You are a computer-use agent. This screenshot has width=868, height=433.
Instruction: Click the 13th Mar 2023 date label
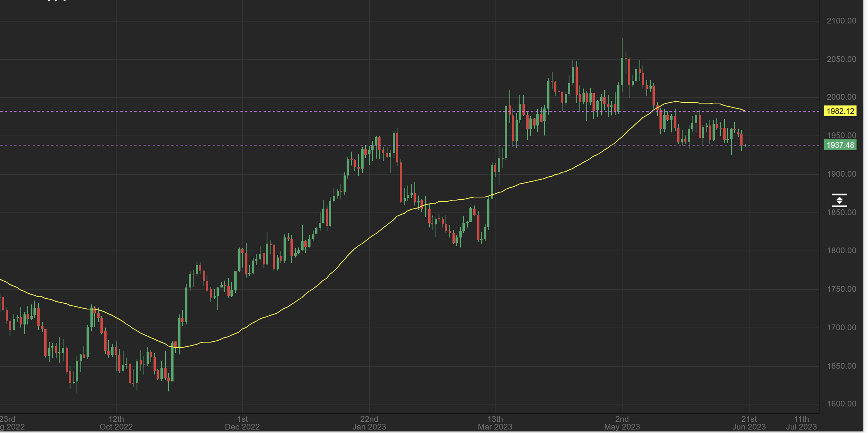pos(495,423)
